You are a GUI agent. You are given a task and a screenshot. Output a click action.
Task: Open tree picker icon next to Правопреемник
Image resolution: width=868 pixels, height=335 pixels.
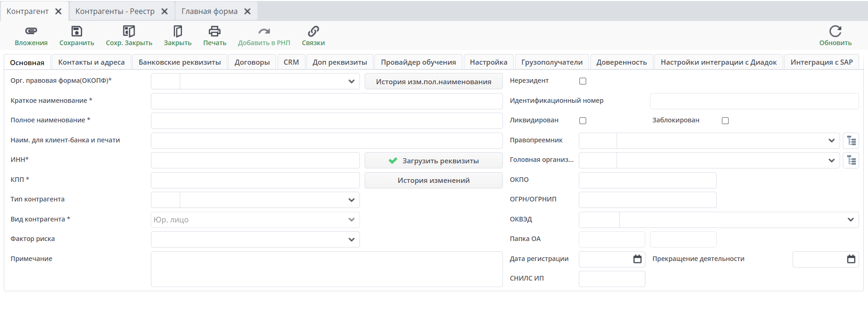pyautogui.click(x=851, y=141)
